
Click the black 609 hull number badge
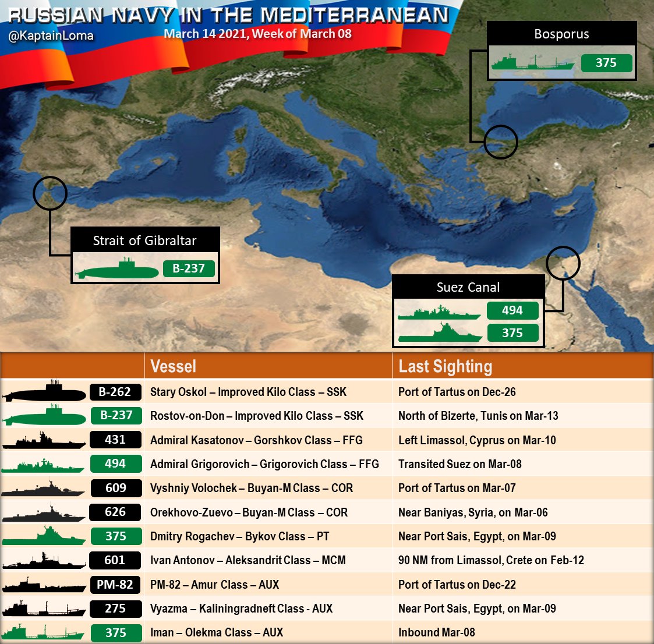click(x=116, y=487)
